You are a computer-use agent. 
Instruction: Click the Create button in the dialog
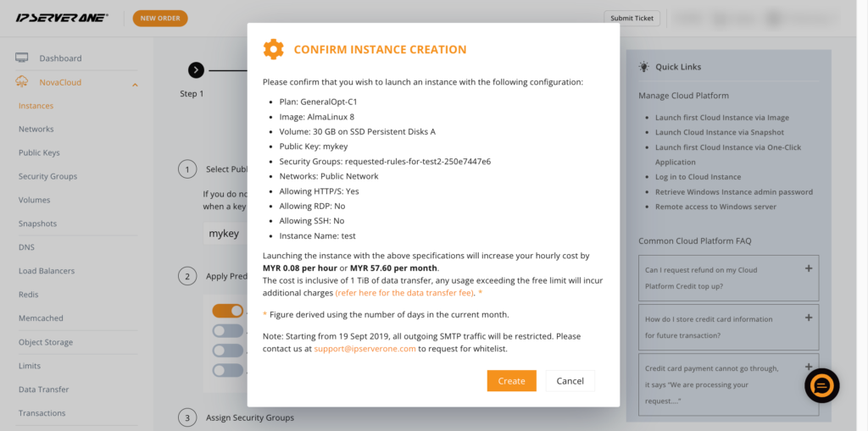(x=511, y=381)
